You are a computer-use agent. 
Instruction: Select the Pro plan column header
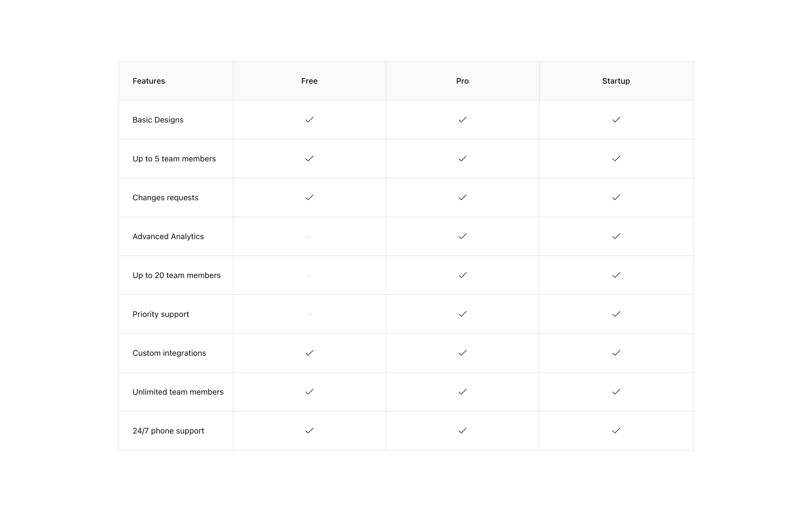[462, 81]
